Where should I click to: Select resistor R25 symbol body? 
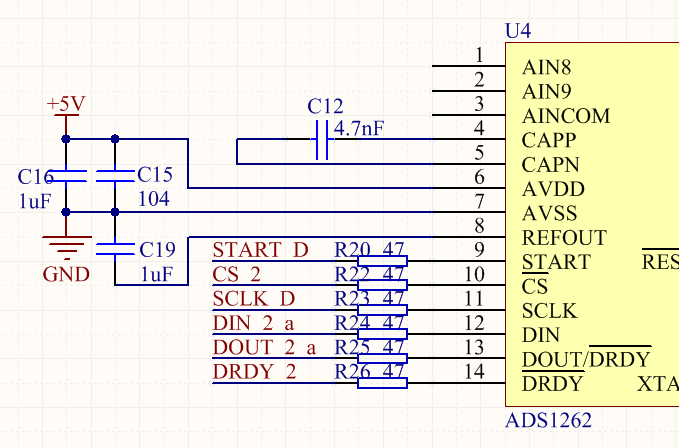pyautogui.click(x=382, y=358)
